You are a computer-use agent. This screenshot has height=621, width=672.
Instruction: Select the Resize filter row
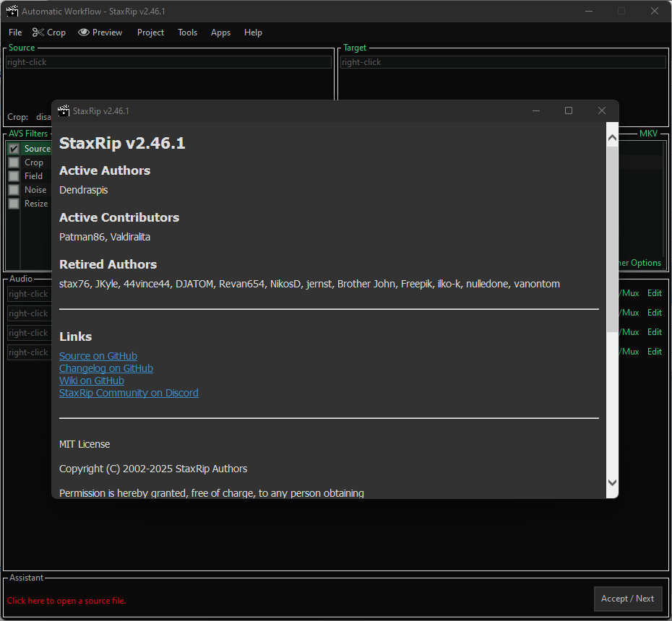point(36,204)
